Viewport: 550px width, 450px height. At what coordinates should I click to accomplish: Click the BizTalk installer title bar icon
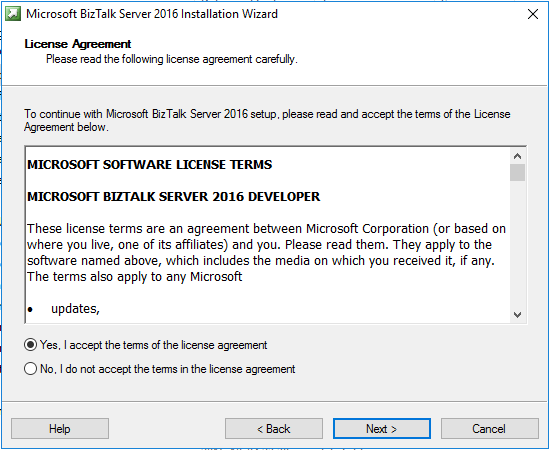click(x=13, y=14)
